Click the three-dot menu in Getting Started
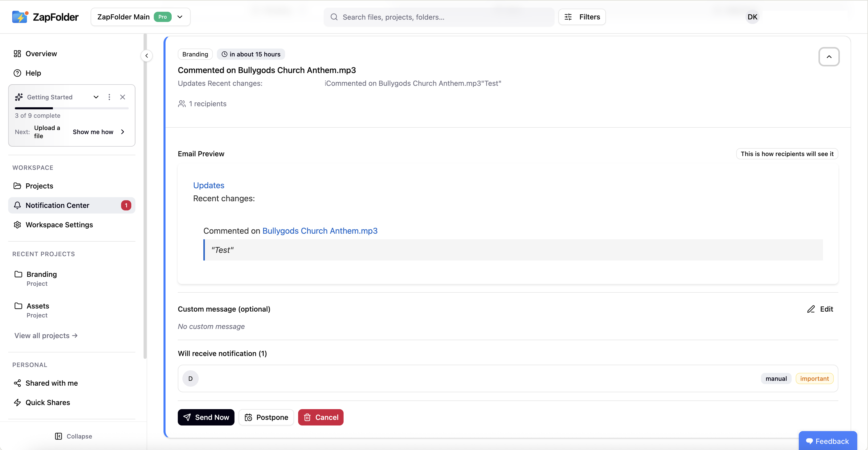 click(109, 97)
